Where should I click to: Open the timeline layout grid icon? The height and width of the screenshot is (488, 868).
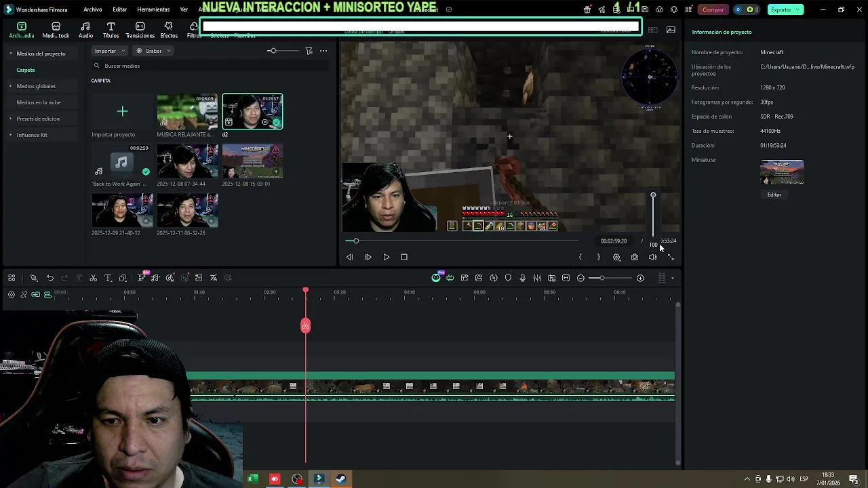click(x=12, y=278)
